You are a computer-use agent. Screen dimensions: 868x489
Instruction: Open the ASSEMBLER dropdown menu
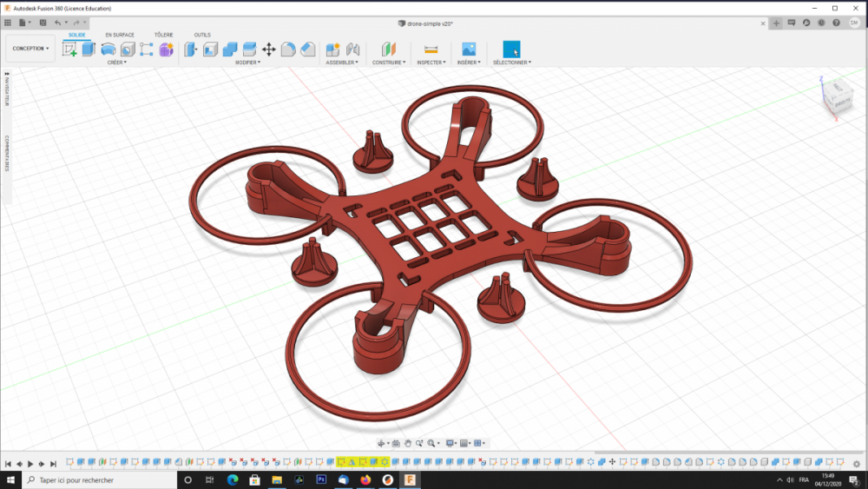point(341,63)
